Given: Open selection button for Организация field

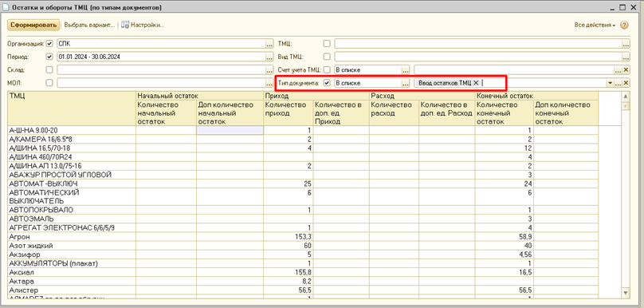Looking at the screenshot, I should click(x=269, y=44).
